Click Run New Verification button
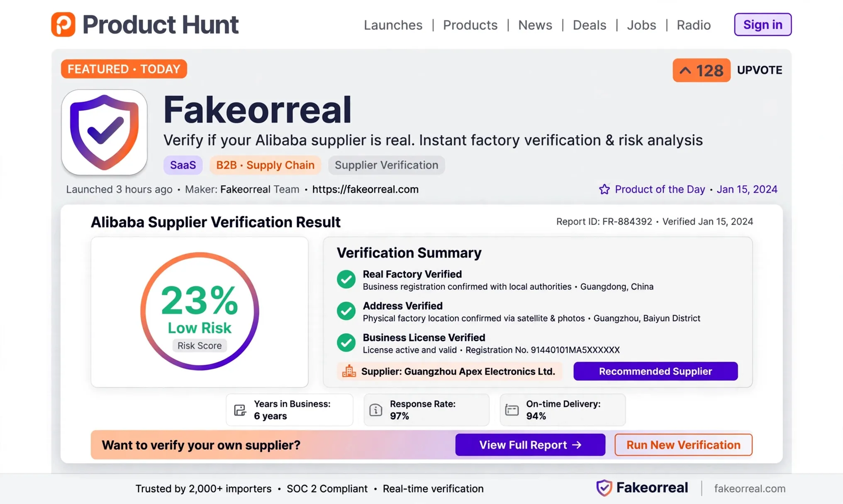 point(683,445)
